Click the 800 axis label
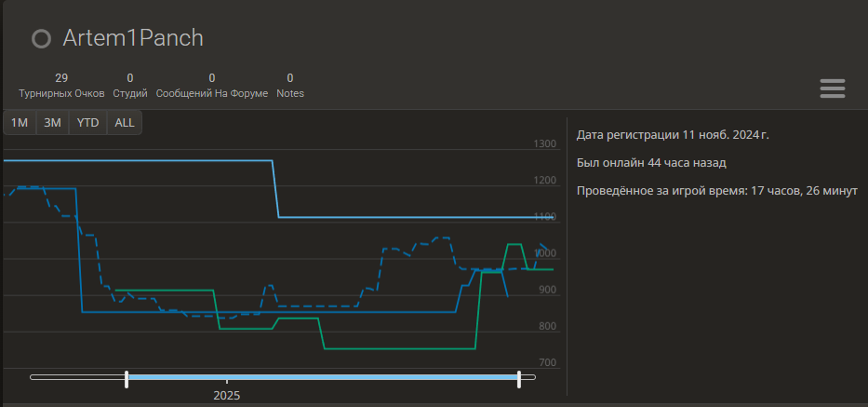Viewport: 868px width, 407px height. (547, 327)
